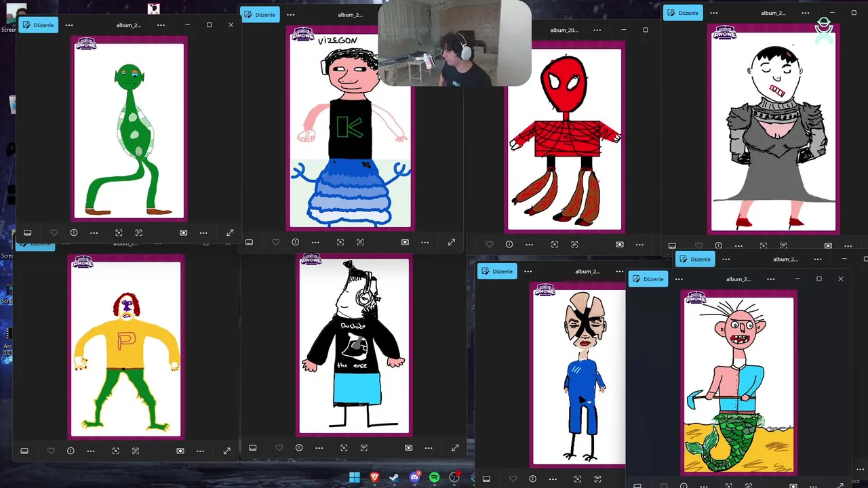The height and width of the screenshot is (488, 868).
Task: Click the scan text icon, Spider-Man window
Action: coord(574,244)
